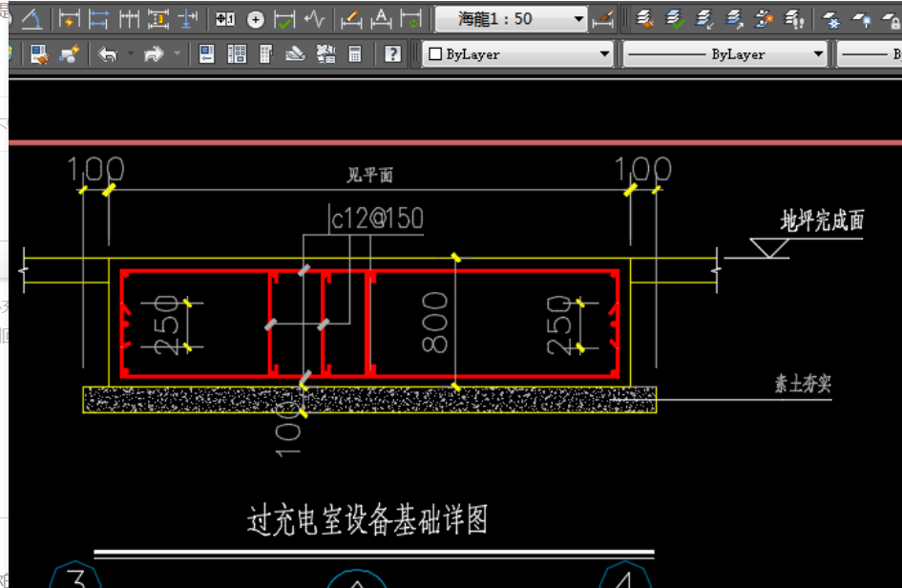Click the elevation triangle symbol under 地坪完成面
Screen dimensions: 902x588
click(769, 248)
